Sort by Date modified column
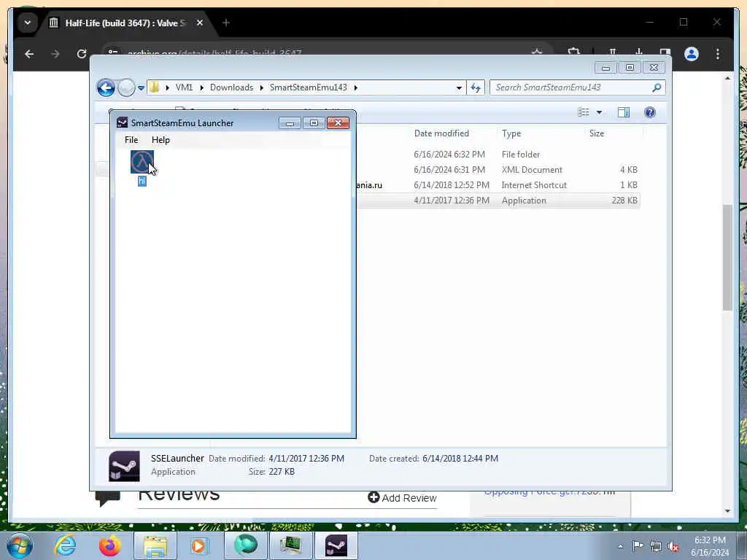Screen dimensions: 747x560 (441, 134)
